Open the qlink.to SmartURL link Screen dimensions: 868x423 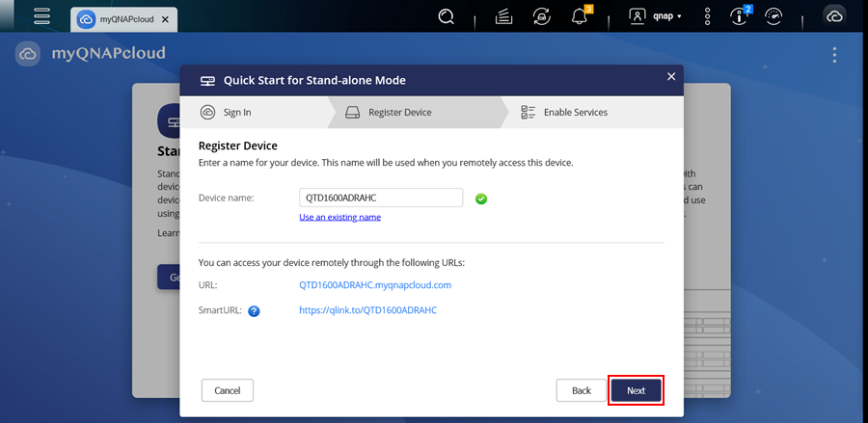[x=368, y=311]
